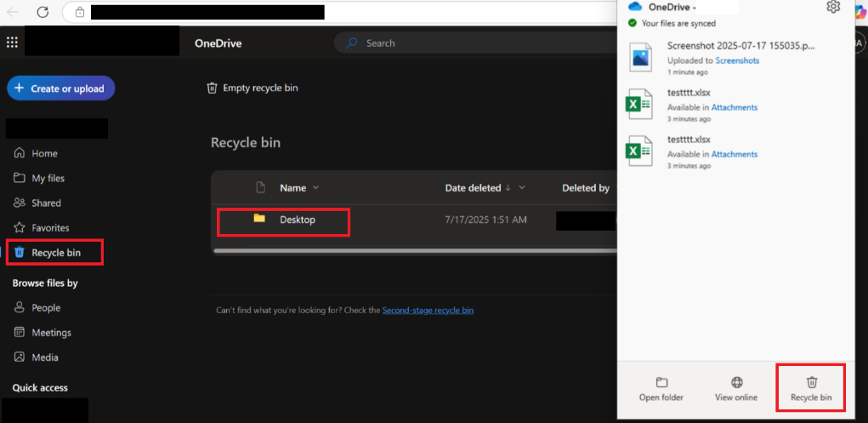Click the Open folder icon in flyout
Image resolution: width=868 pixels, height=423 pixels.
(x=661, y=382)
